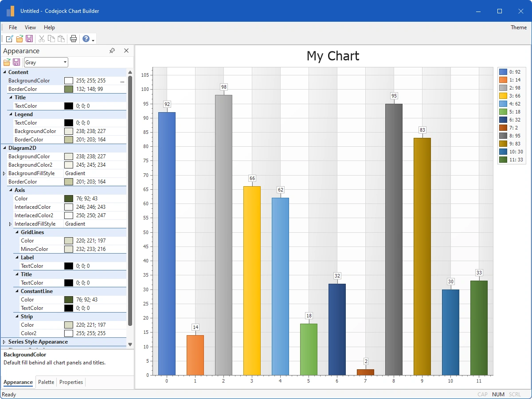Click the Codejock Chart Builder app icon in the title bar
This screenshot has width=532, height=399.
[11, 11]
